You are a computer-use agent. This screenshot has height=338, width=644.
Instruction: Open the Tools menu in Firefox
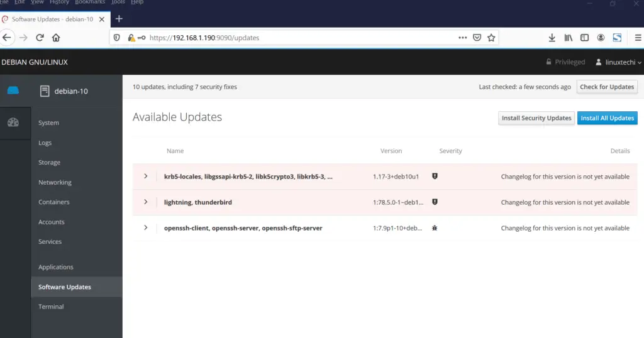click(x=118, y=2)
